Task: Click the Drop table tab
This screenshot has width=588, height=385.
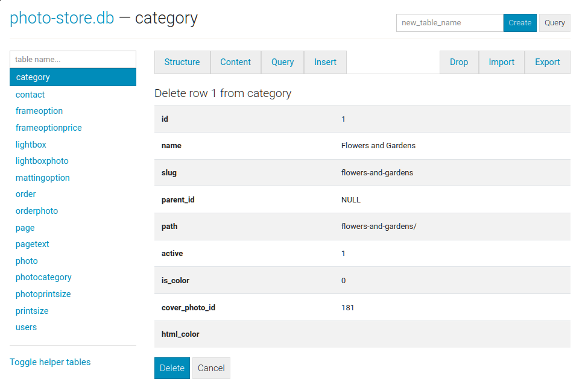Action: (459, 62)
